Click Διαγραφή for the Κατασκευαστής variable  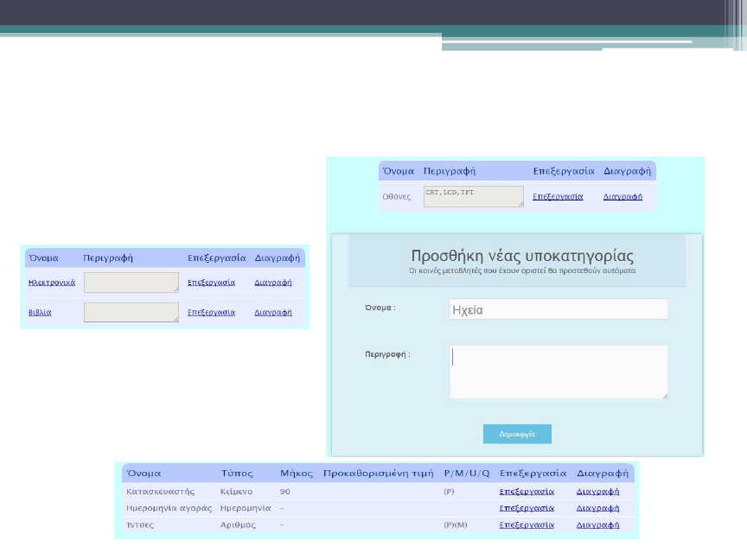[x=598, y=491]
